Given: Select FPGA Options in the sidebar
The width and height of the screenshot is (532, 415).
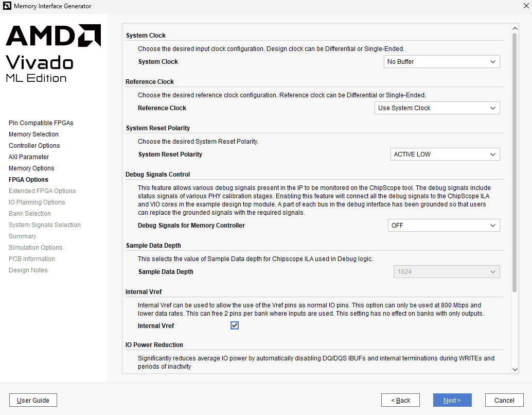Looking at the screenshot, I should (x=28, y=180).
